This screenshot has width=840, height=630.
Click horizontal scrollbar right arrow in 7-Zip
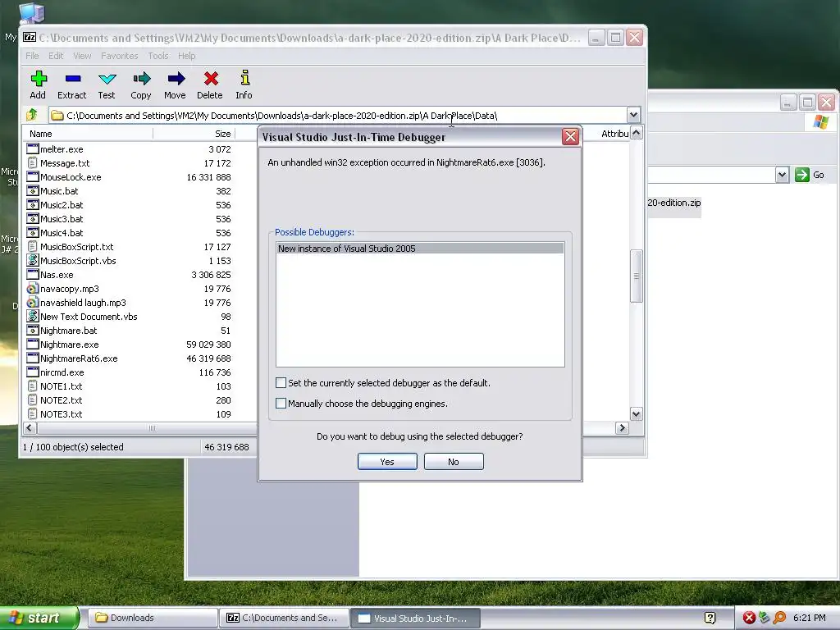[622, 427]
